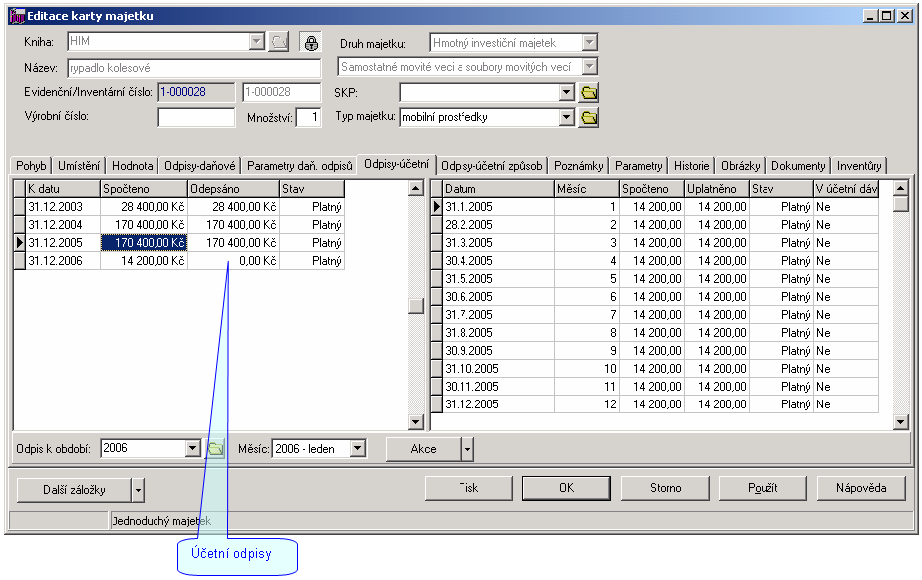
Task: Open the Akce button dropdown arrow
Action: (x=467, y=449)
